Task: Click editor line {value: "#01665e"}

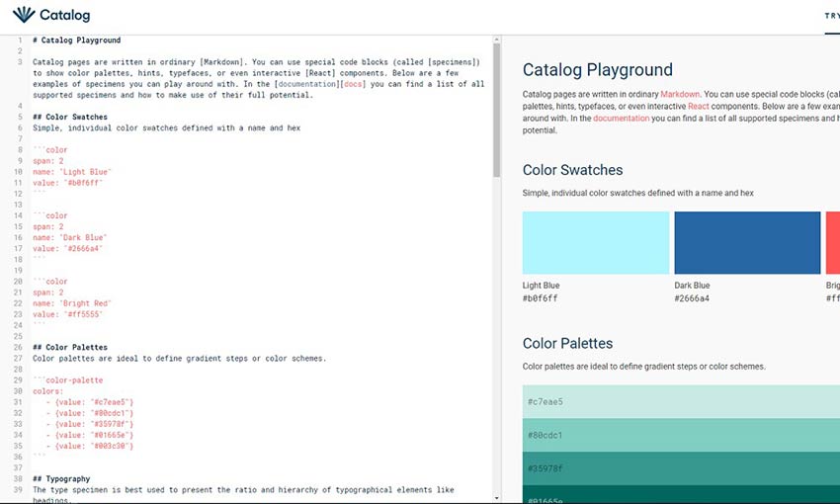Action: click(90, 435)
